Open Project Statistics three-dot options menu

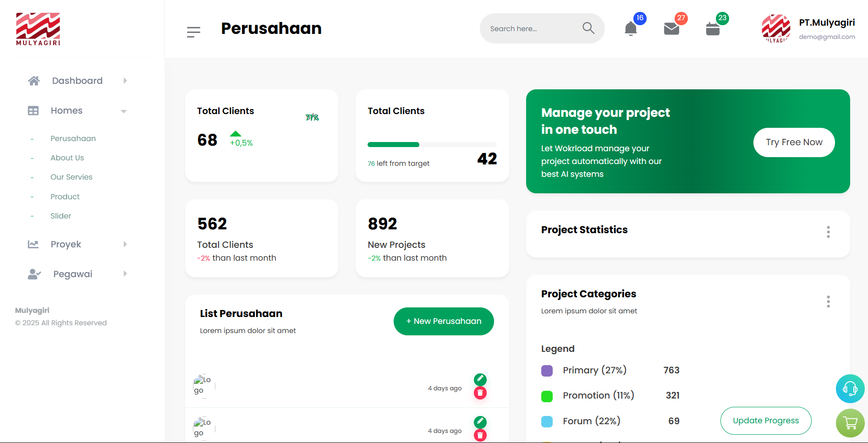(828, 232)
